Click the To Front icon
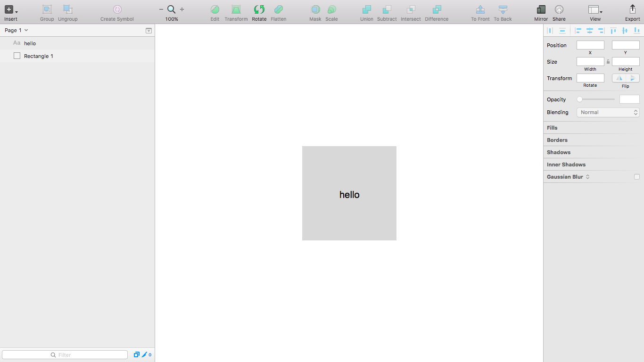Screen dimensions: 644x362 (480, 9)
